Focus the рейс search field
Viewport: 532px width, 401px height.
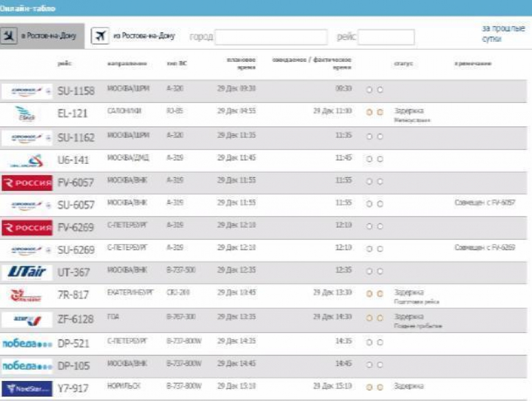point(386,37)
